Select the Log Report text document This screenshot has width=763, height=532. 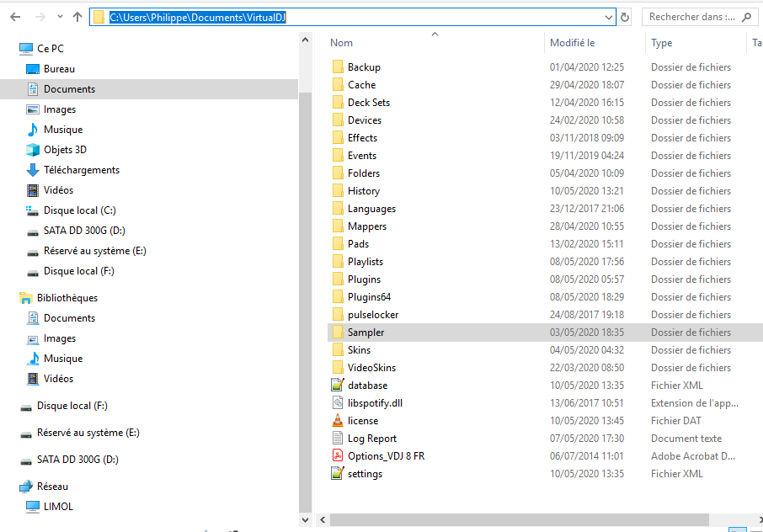pos(371,439)
